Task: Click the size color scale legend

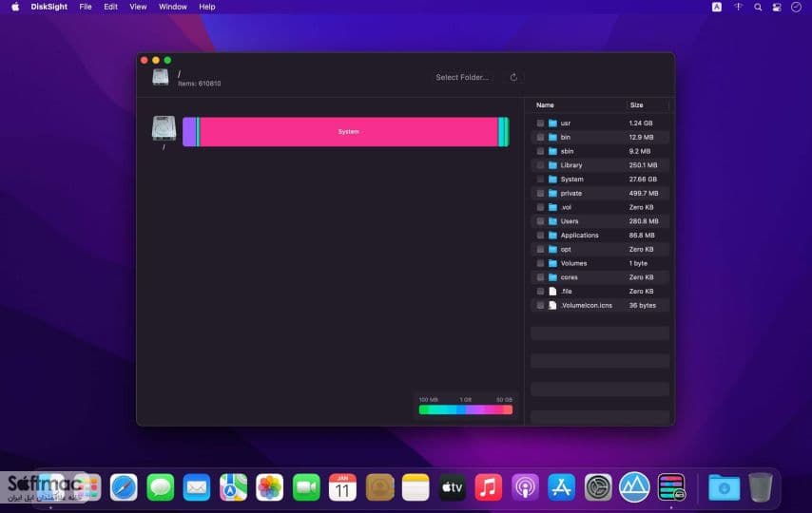Action: coord(466,409)
